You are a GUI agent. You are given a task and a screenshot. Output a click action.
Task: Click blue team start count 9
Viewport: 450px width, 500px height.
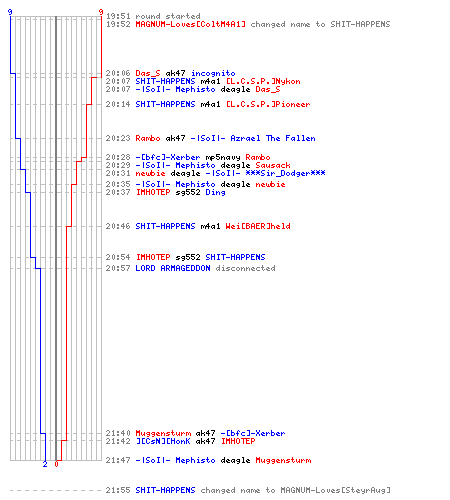(10, 13)
